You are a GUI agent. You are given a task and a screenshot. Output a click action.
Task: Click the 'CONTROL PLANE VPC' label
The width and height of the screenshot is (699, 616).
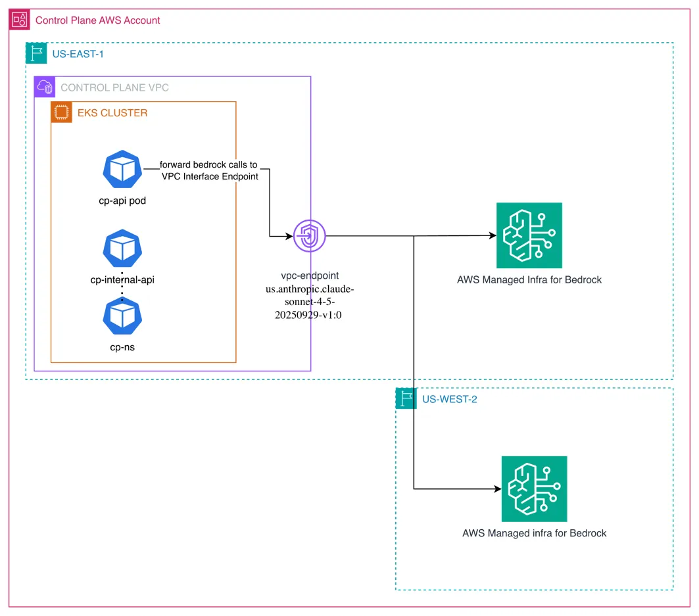pyautogui.click(x=114, y=88)
